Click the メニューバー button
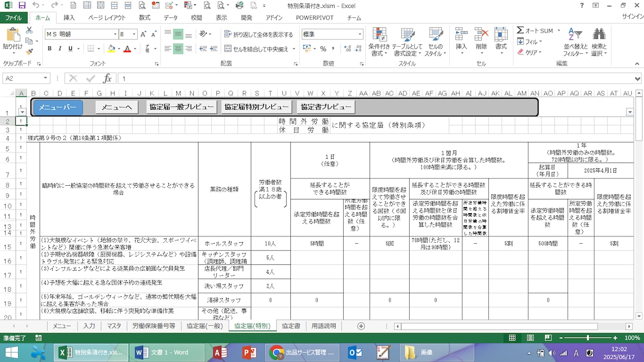 point(58,107)
